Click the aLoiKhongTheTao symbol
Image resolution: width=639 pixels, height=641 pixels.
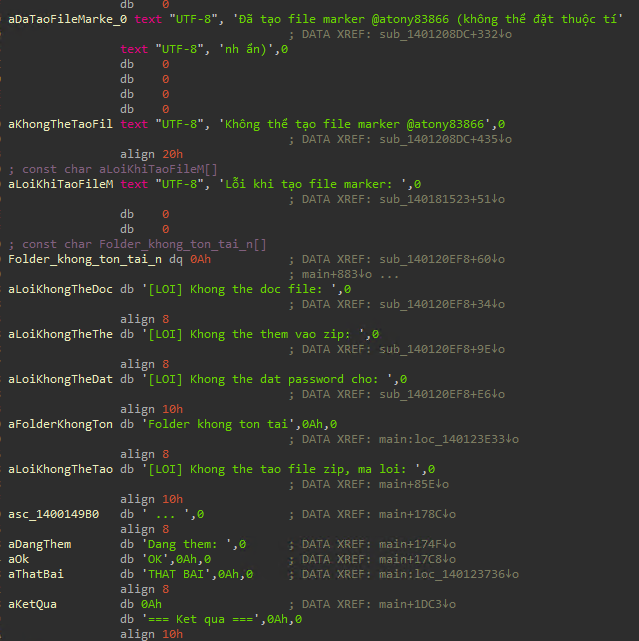pos(61,469)
